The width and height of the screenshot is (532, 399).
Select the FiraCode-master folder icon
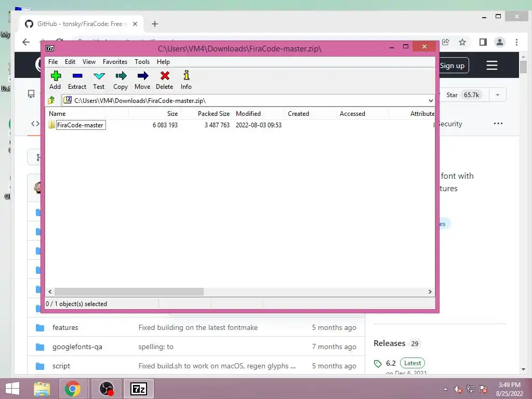pos(51,125)
